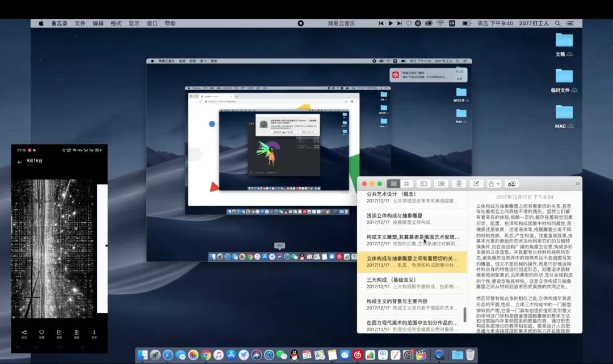Screen dimensions: 613x364
Task: Create a new note with compose icon
Action: pyautogui.click(x=476, y=184)
